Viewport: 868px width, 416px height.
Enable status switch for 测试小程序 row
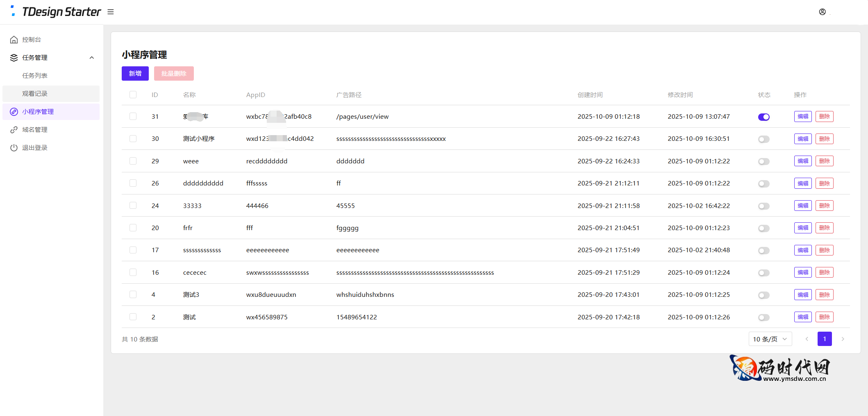coord(763,139)
